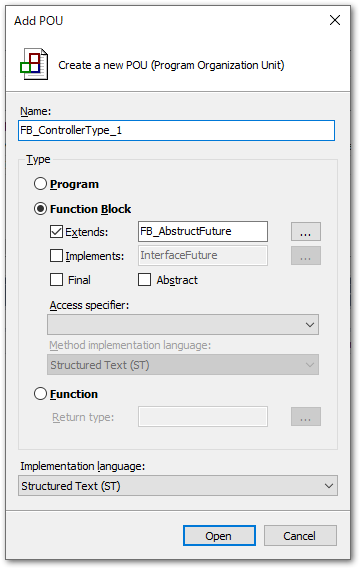
Task: Close the Add POU dialog
Action: 335,20
